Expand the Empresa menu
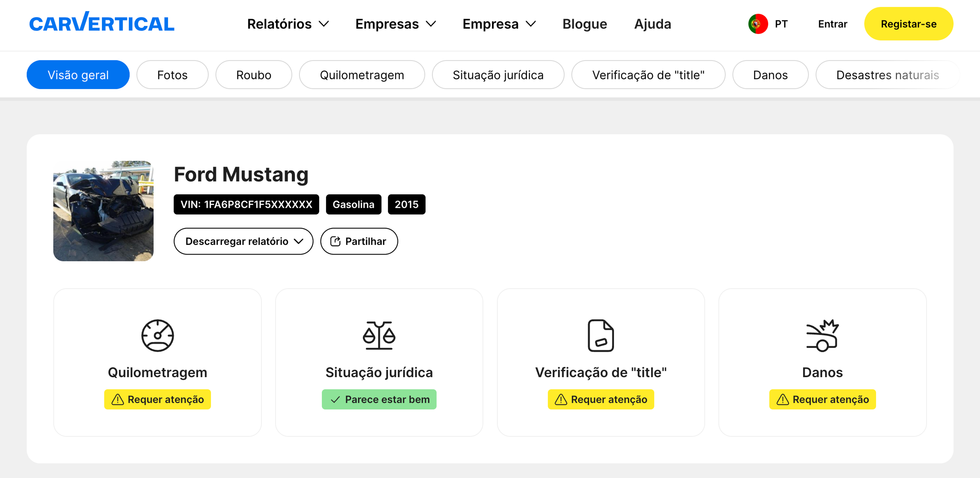Image resolution: width=980 pixels, height=478 pixels. click(499, 24)
